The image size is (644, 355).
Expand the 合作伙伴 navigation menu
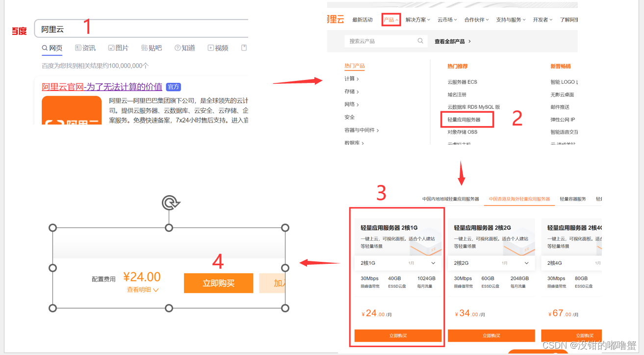tap(476, 20)
